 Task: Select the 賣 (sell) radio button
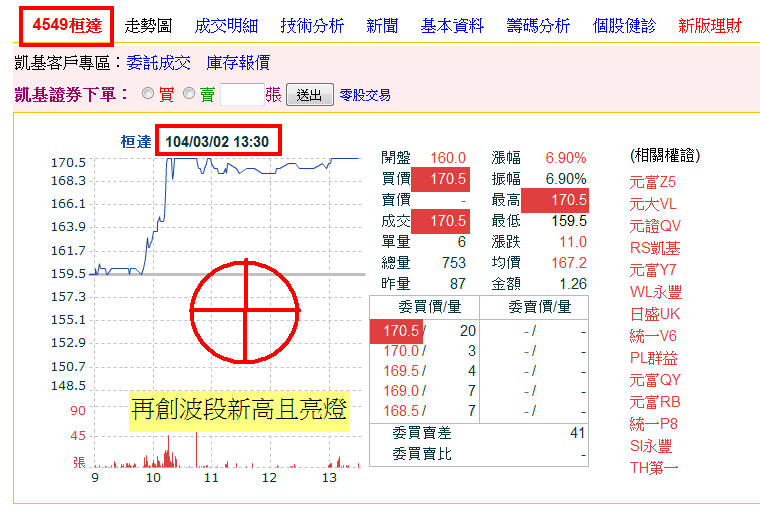[189, 95]
